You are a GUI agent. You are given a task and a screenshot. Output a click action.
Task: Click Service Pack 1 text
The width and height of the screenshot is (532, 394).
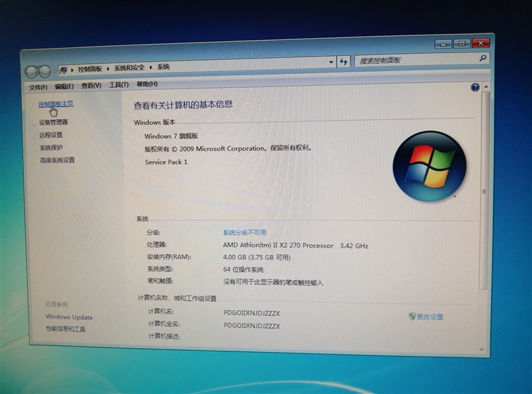166,162
